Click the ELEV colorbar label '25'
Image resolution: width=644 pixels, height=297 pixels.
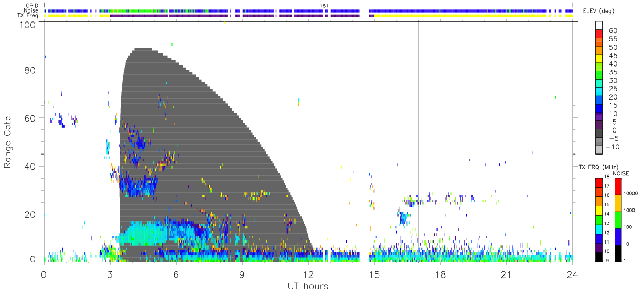click(x=613, y=89)
